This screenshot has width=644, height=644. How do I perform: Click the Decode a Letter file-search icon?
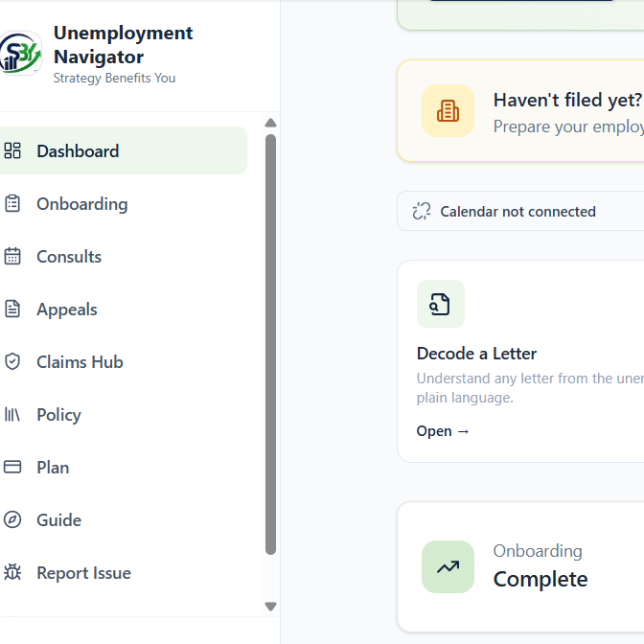coord(440,305)
